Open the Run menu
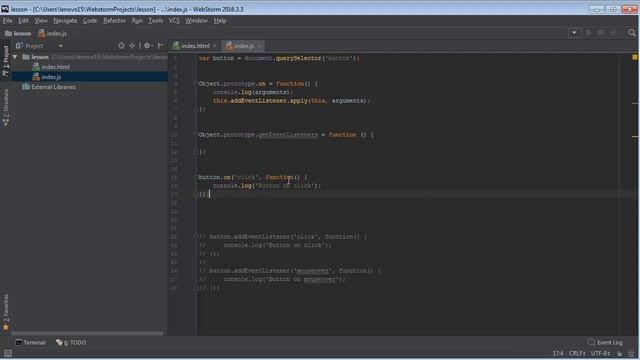 (137, 20)
